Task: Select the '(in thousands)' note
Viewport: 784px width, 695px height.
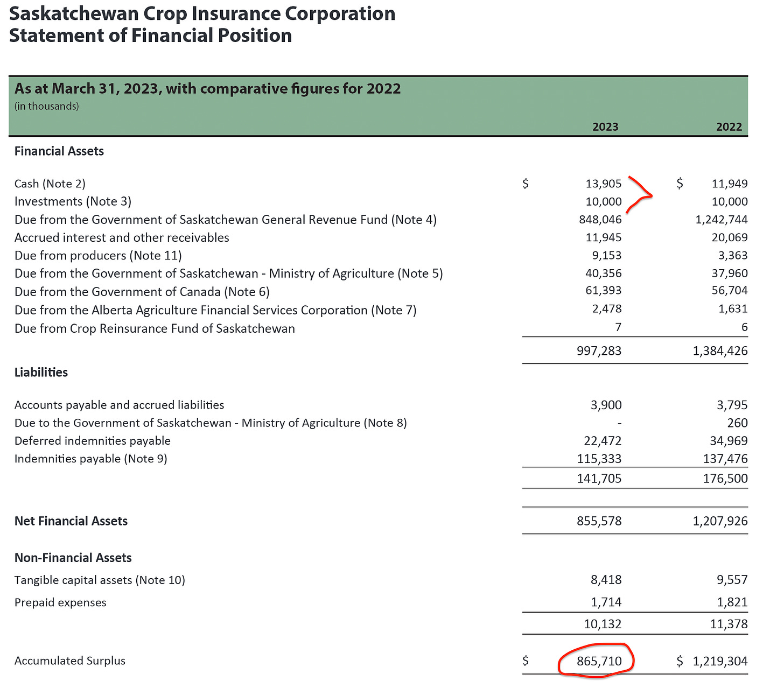Action: 47,106
